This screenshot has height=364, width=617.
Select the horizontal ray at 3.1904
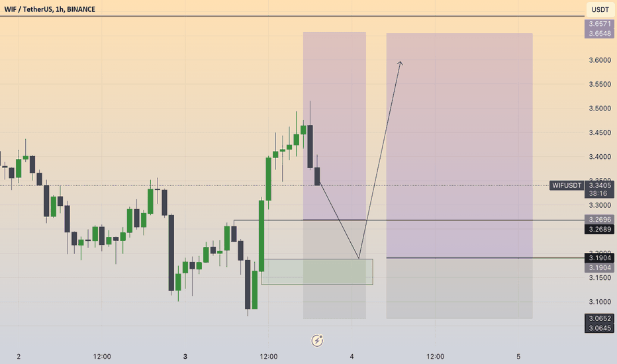click(x=485, y=257)
